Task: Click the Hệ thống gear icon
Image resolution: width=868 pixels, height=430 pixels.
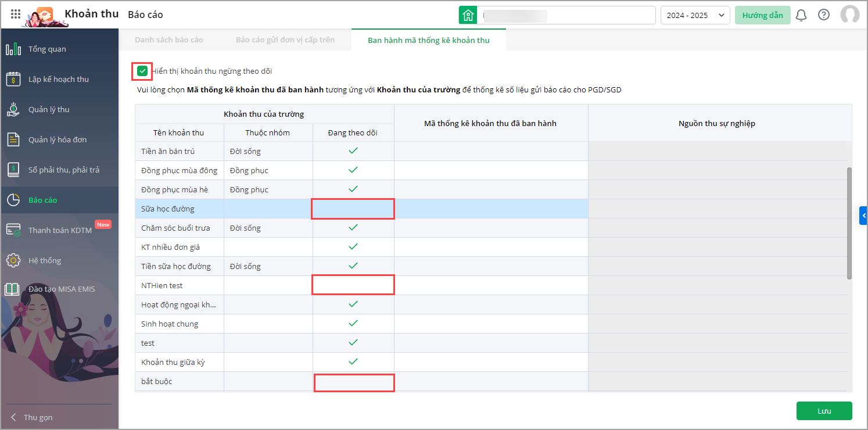Action: pos(13,261)
